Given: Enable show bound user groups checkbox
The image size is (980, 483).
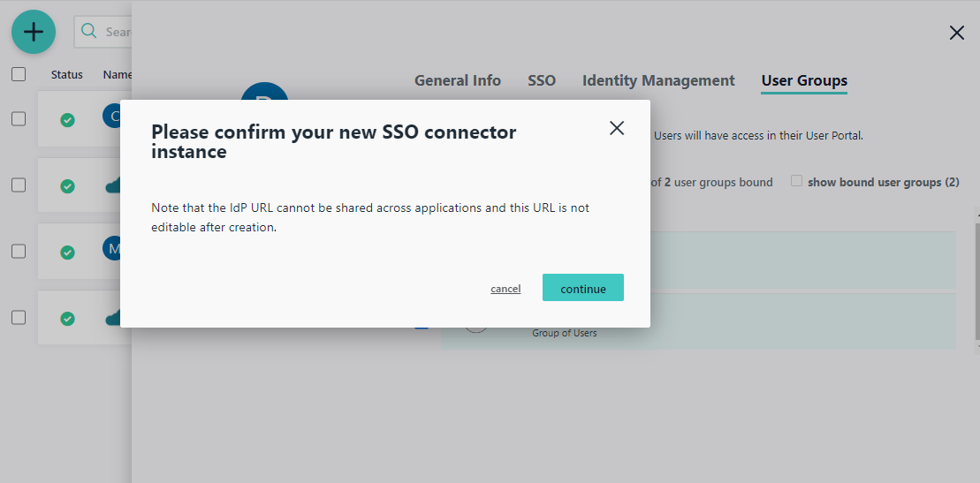Looking at the screenshot, I should click(x=796, y=181).
